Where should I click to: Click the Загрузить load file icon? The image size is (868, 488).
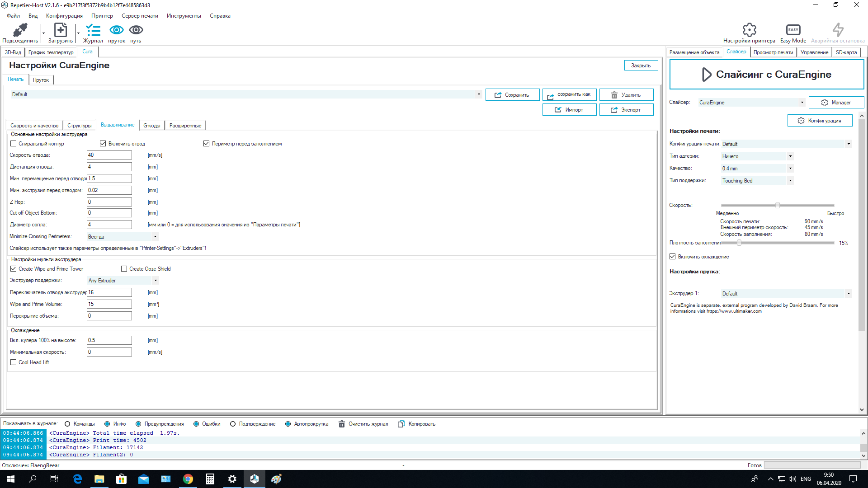pyautogui.click(x=60, y=30)
